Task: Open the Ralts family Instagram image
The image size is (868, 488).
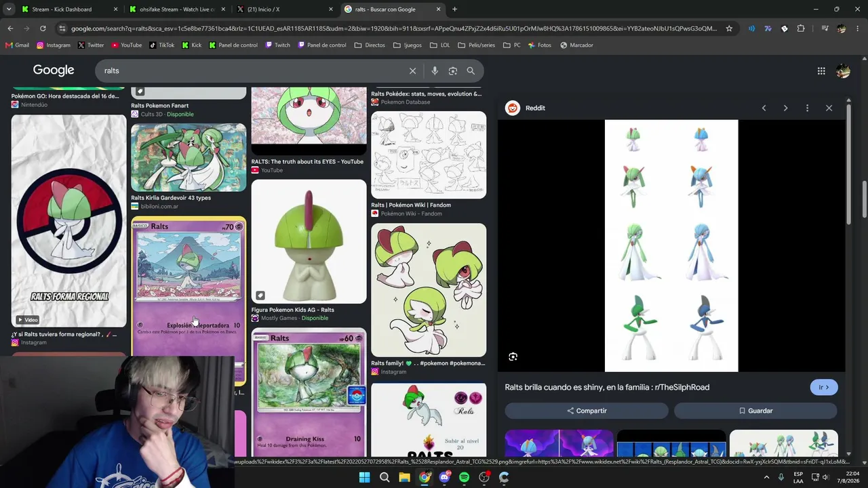Action: click(x=429, y=290)
